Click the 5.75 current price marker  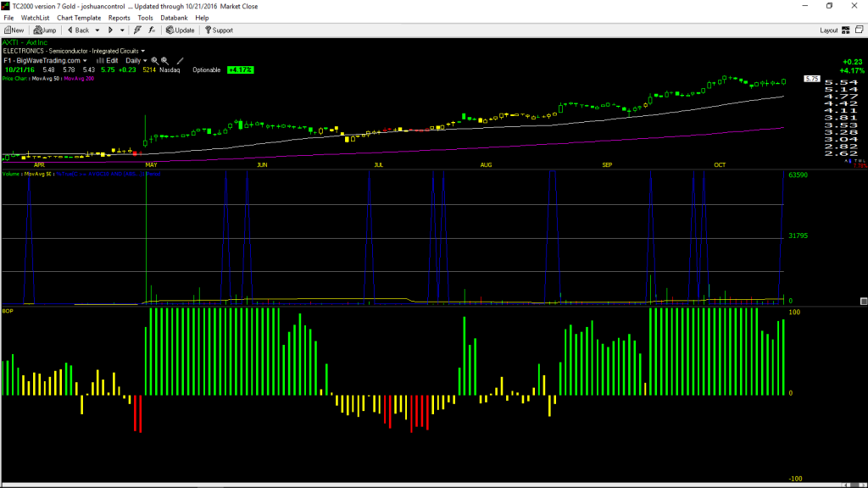811,79
